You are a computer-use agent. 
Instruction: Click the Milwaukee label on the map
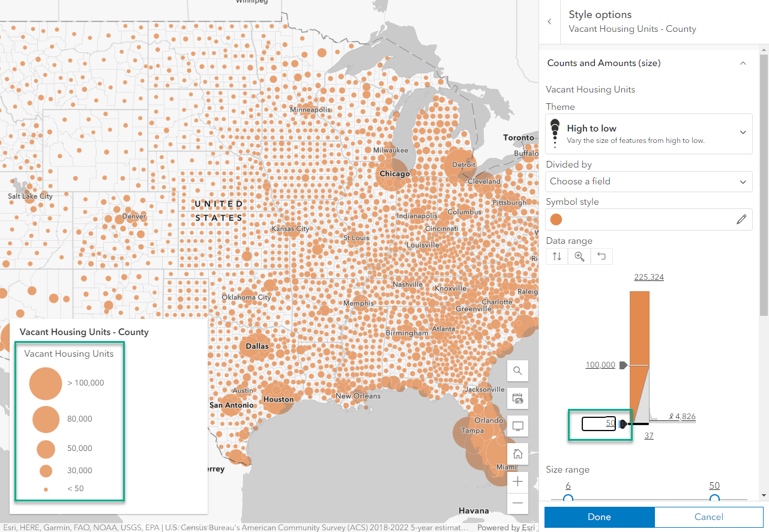pos(391,150)
